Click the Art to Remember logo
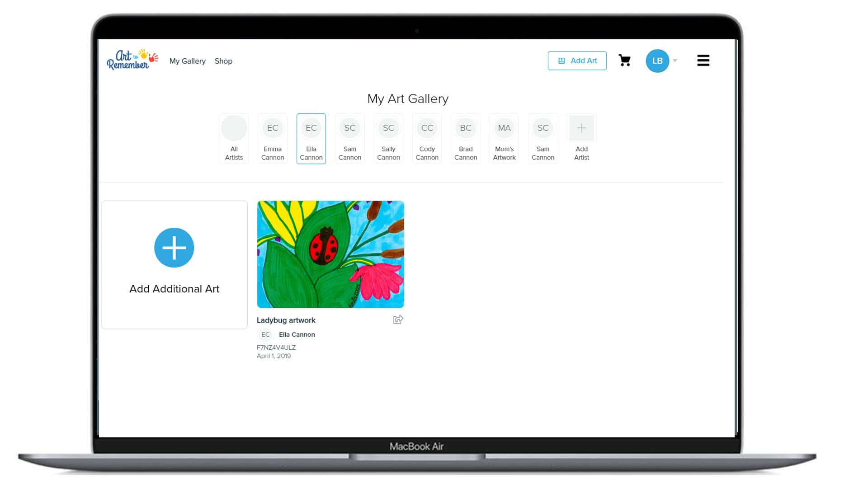 click(x=132, y=60)
